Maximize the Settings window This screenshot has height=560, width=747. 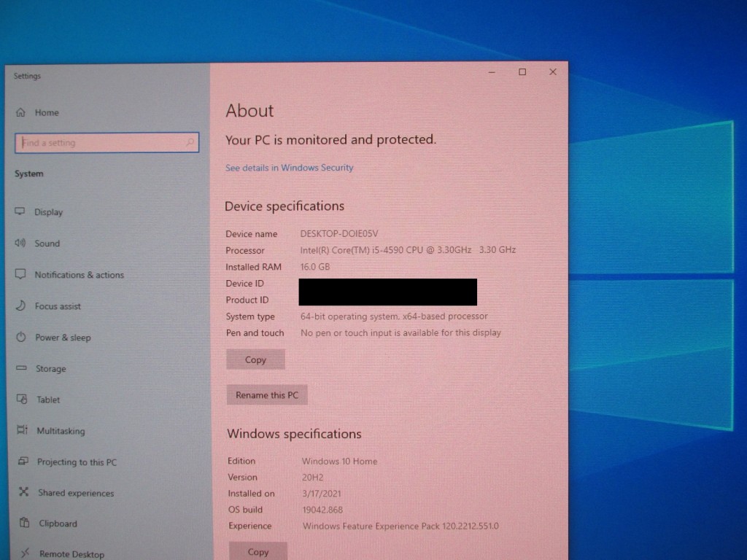(x=522, y=72)
